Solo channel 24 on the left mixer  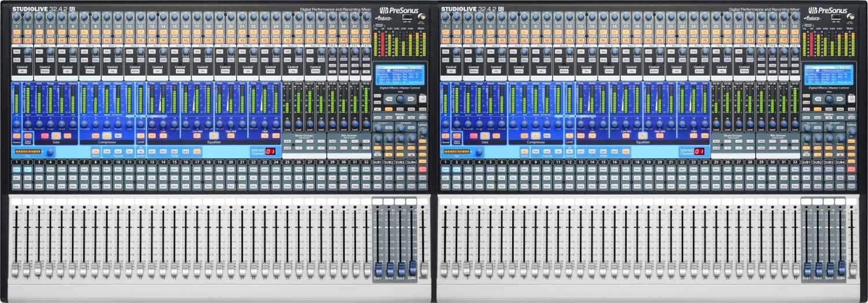(276, 178)
